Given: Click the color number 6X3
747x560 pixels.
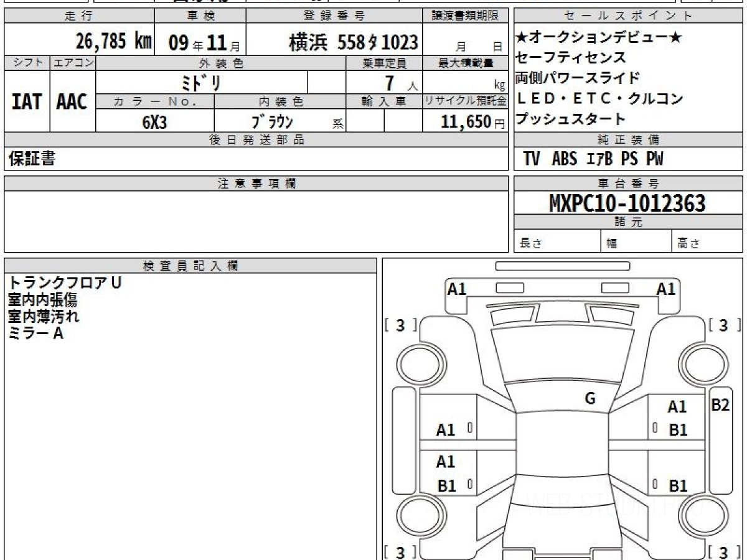Looking at the screenshot, I should tap(154, 122).
